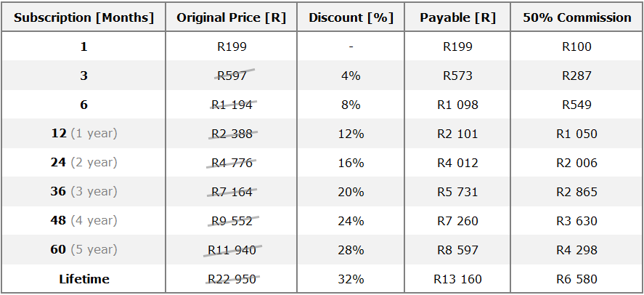644x295 pixels.
Task: Select the 20% discount cell
Action: pyautogui.click(x=351, y=192)
